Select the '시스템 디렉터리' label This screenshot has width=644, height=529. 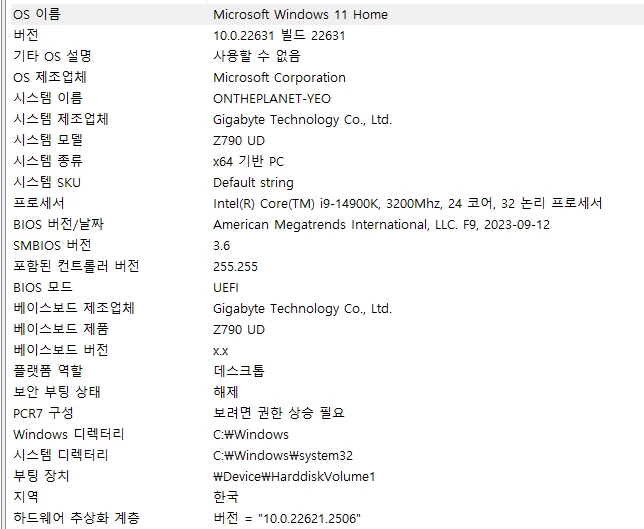pos(61,455)
